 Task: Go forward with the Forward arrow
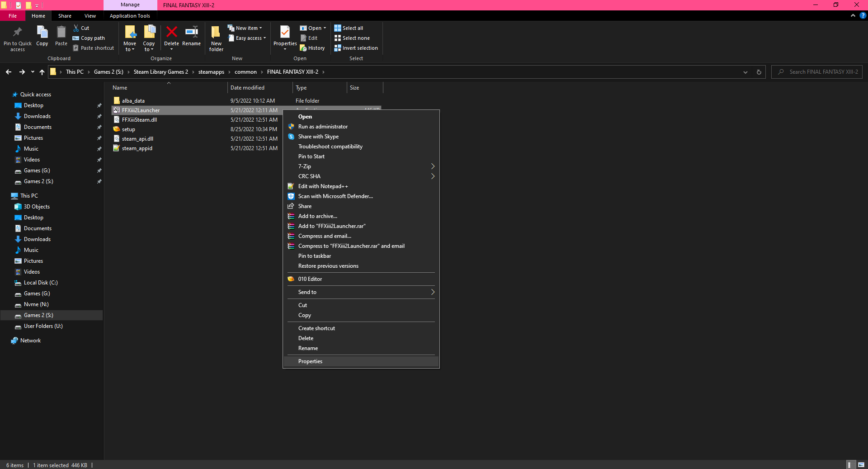(x=22, y=72)
